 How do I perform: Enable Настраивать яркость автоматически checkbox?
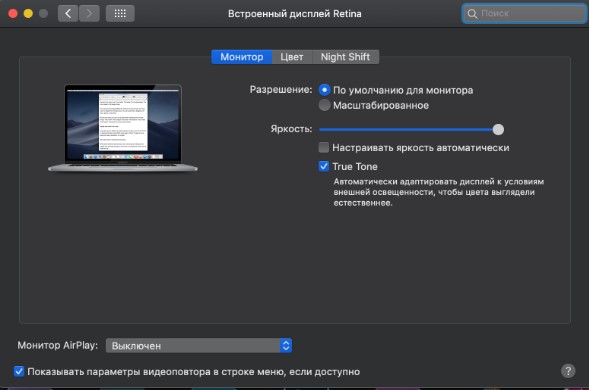click(323, 147)
